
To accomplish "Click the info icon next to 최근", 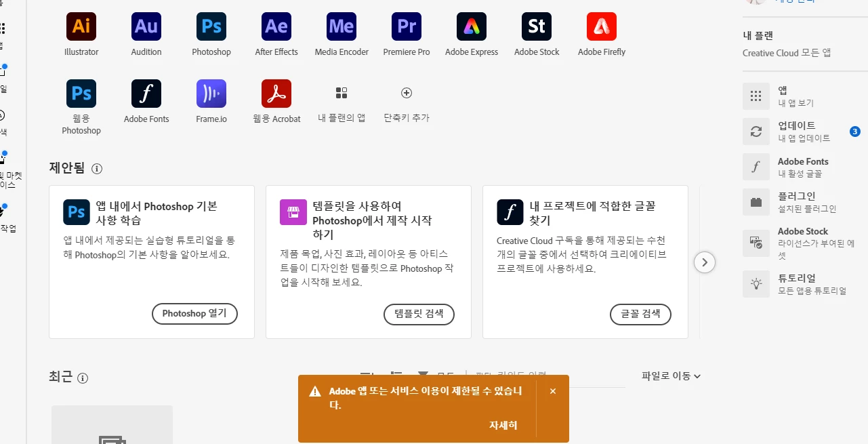I will coord(83,378).
